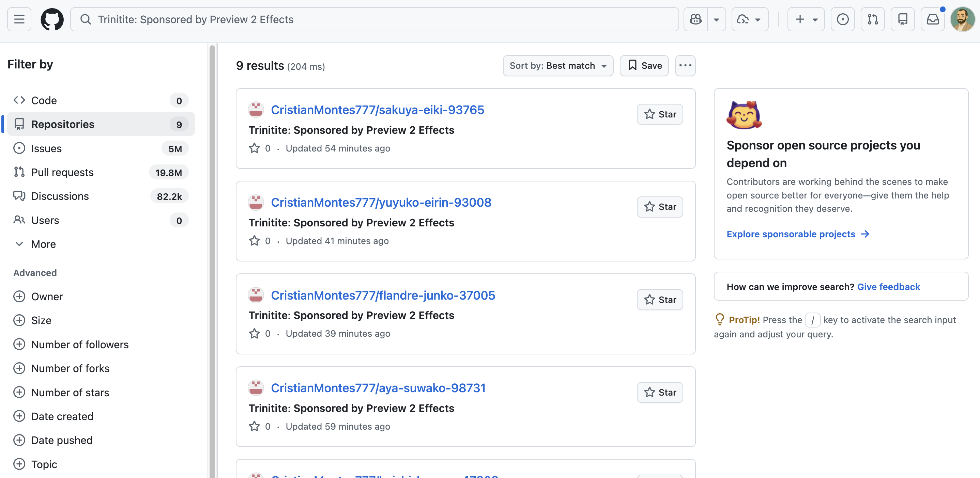Star the aya-suwako-98731 repository
The image size is (980, 478).
(660, 392)
